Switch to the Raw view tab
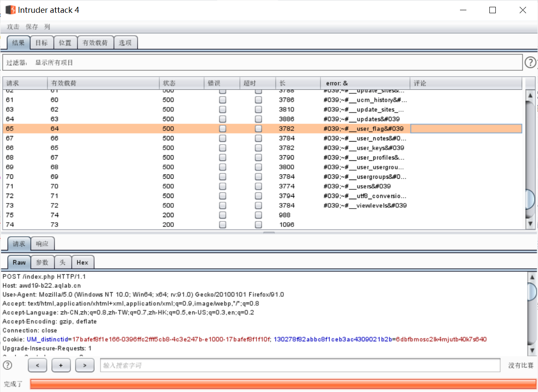This screenshot has width=538, height=392. [x=19, y=262]
